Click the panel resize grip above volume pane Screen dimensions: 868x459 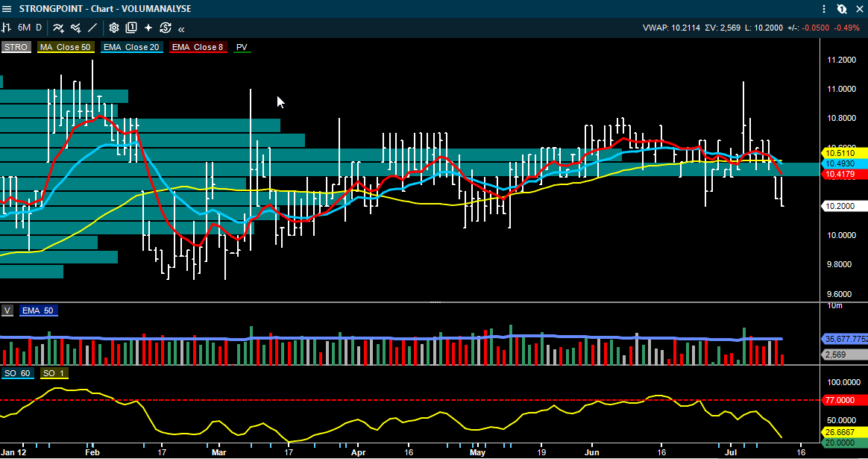[x=435, y=302]
